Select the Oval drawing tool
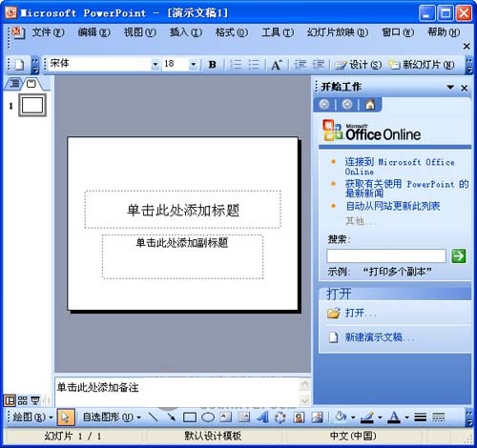This screenshot has height=448, width=477. point(208,417)
